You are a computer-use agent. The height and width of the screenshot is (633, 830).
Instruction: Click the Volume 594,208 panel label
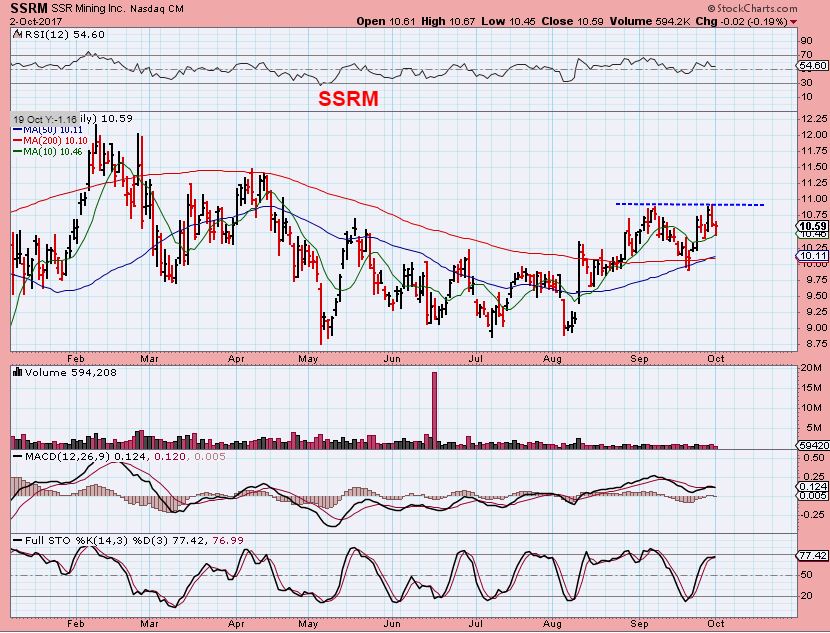click(x=70, y=372)
